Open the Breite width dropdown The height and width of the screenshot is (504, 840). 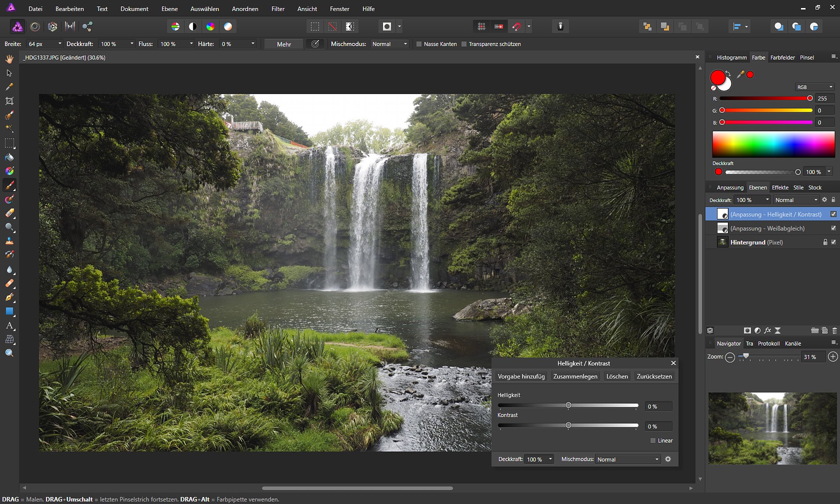(60, 44)
